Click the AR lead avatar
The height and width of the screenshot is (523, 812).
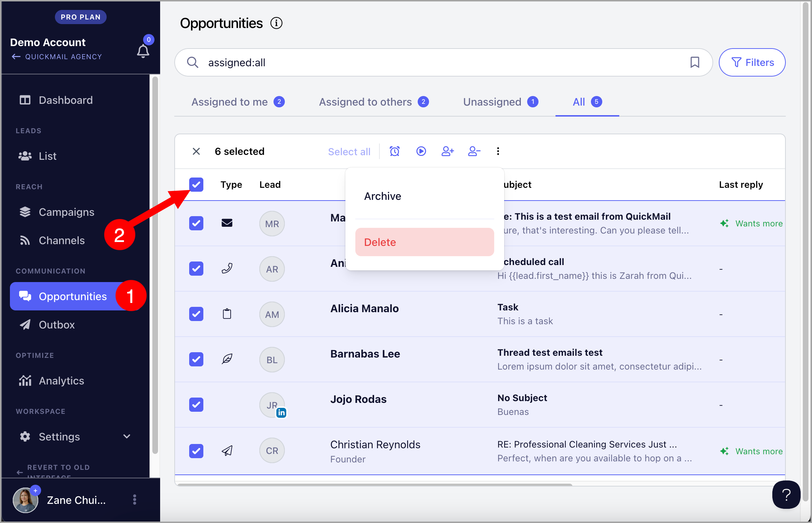[x=272, y=269]
